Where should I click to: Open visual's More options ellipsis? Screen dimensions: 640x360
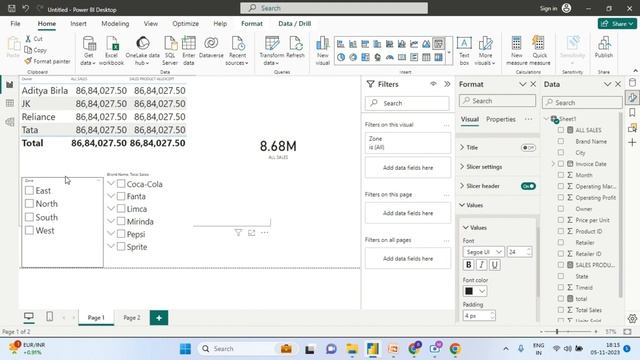264,233
